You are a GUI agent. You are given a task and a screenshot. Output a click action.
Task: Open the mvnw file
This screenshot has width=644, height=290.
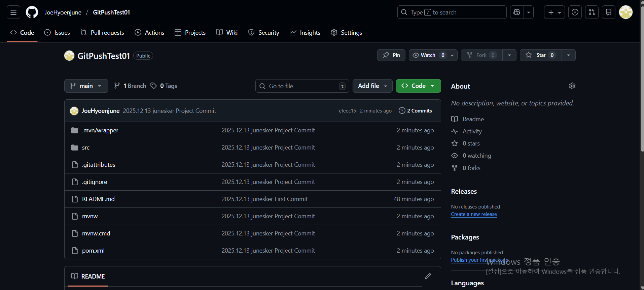point(90,216)
